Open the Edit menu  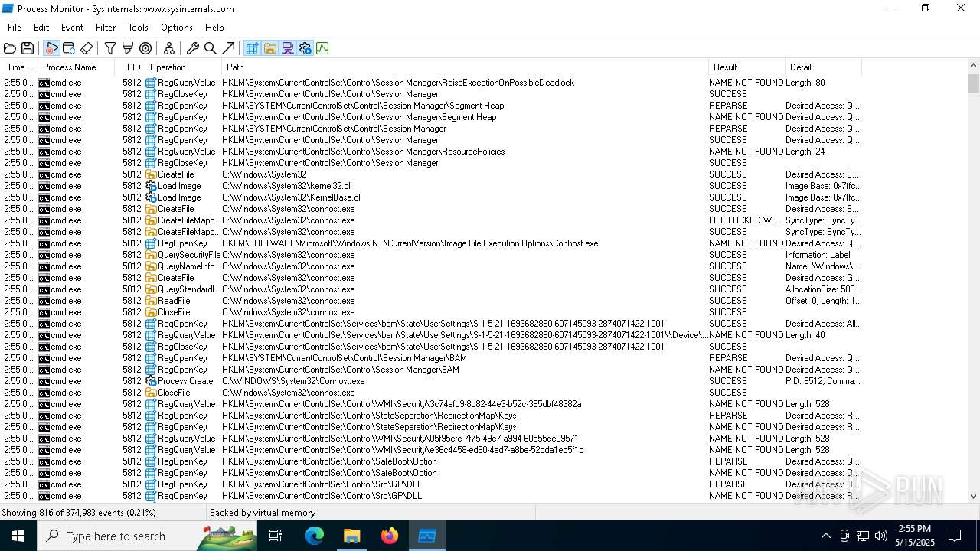[41, 28]
